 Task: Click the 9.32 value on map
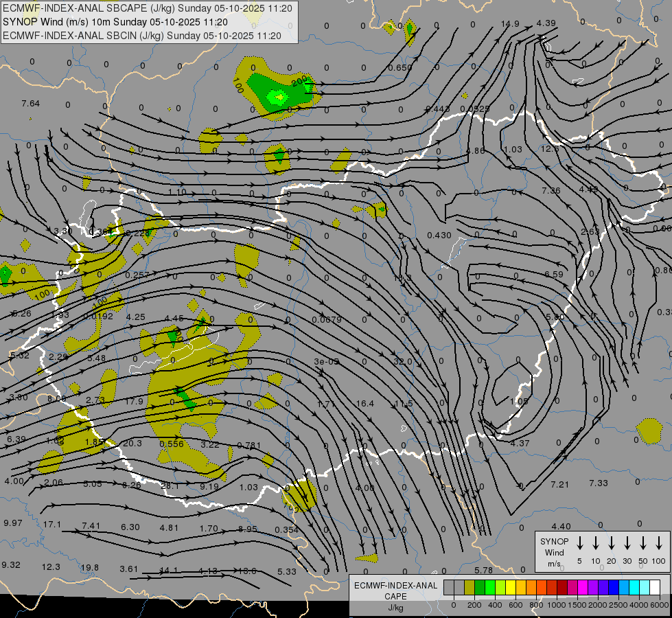(x=11, y=565)
